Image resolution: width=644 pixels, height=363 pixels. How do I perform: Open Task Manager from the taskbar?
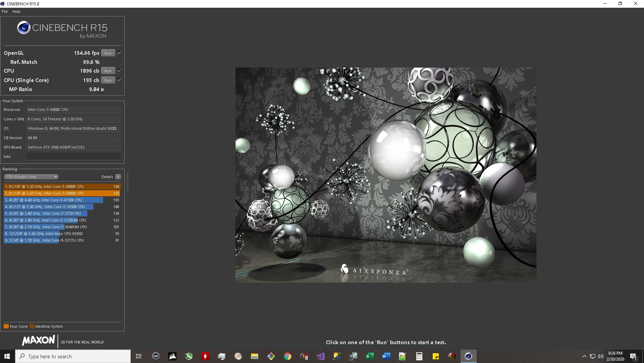click(353, 356)
